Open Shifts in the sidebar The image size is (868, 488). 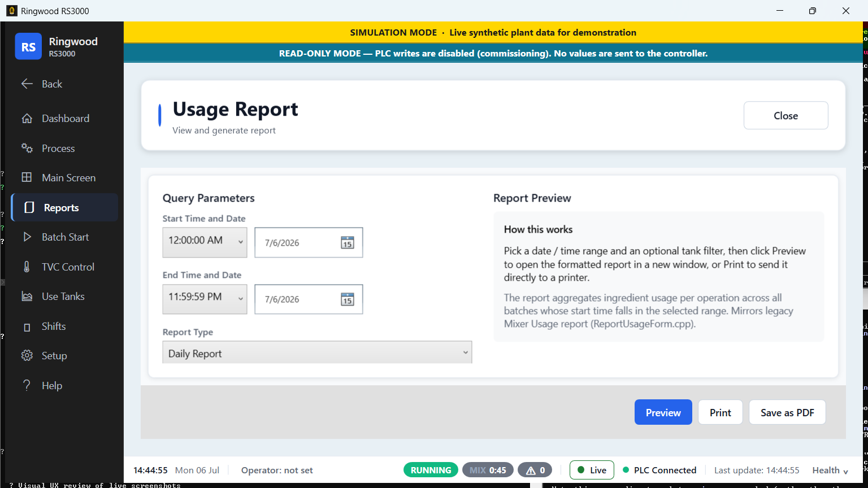64,326
